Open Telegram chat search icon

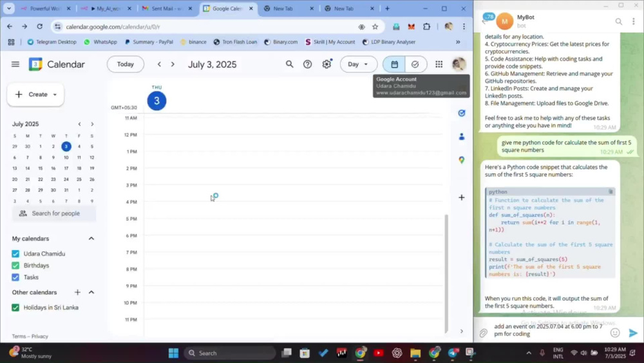pos(618,21)
